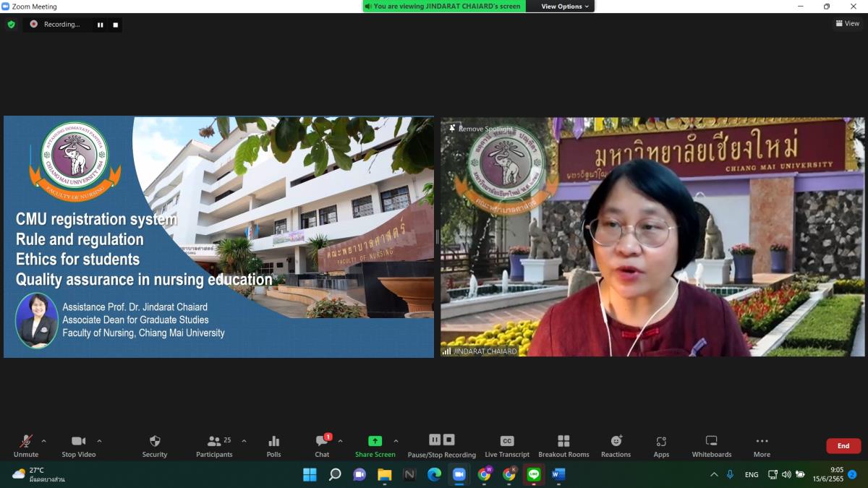Image resolution: width=868 pixels, height=488 pixels.
Task: Stop the video camera
Action: click(78, 445)
